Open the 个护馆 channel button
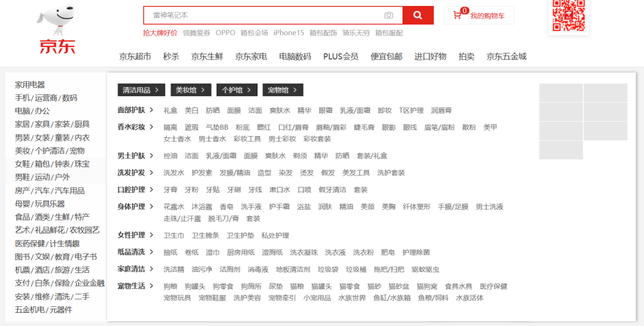644x326 pixels. pyautogui.click(x=237, y=90)
